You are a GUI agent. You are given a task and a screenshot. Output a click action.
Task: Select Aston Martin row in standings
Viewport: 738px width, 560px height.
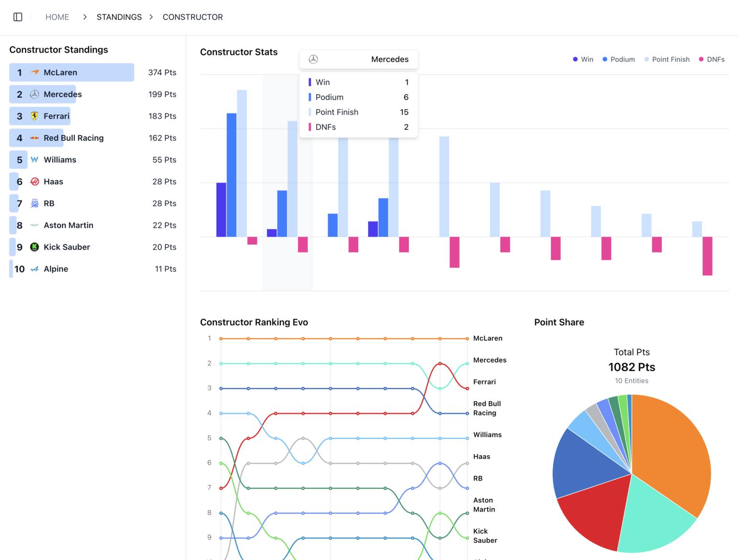coord(93,225)
